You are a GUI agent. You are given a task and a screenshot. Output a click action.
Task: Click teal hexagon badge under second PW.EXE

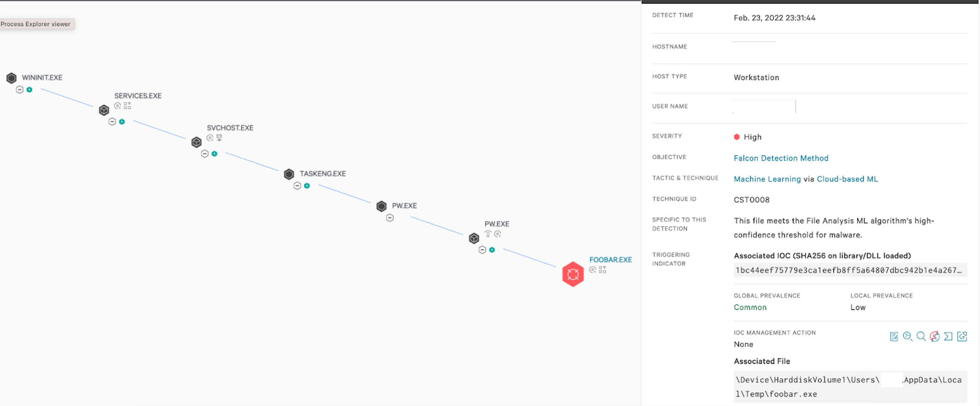[x=492, y=250]
